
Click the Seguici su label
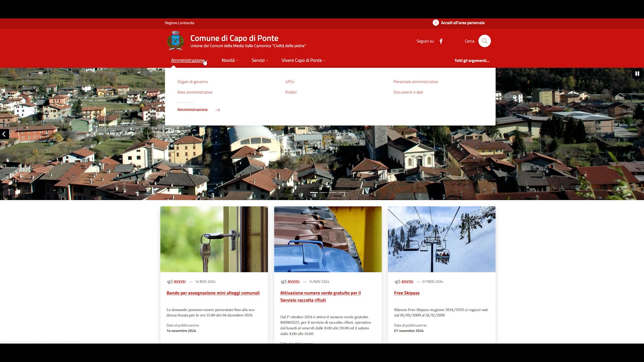tap(425, 41)
